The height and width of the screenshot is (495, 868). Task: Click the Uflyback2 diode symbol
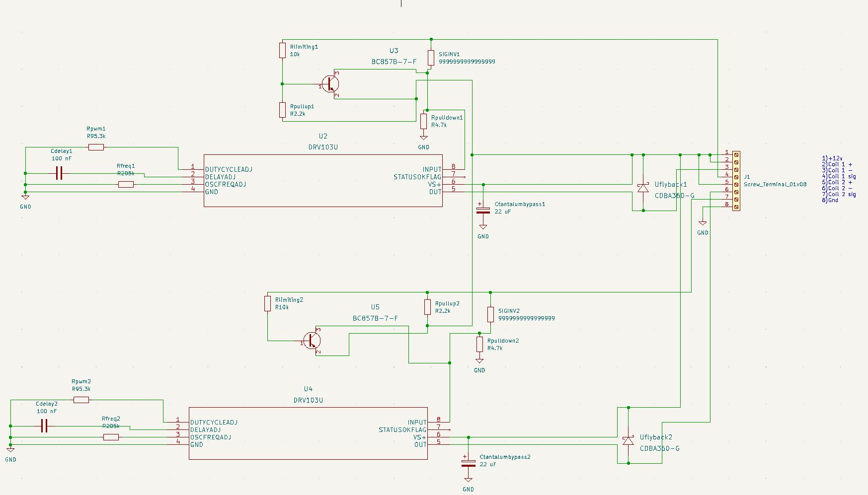(628, 440)
